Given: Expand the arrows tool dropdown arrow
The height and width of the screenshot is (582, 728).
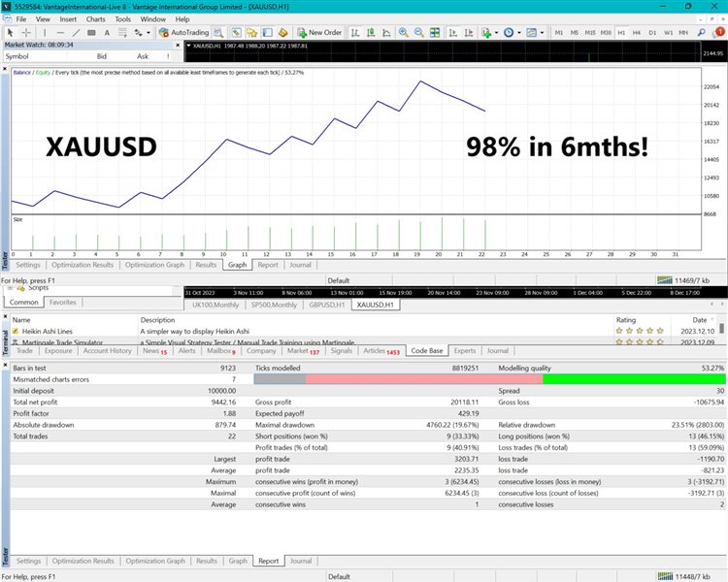Looking at the screenshot, I should click(x=149, y=32).
